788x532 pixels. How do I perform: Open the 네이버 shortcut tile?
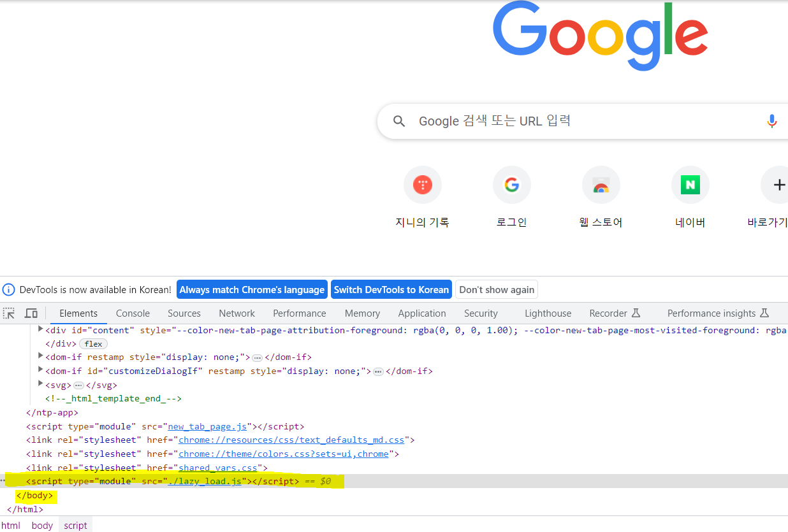[690, 197]
